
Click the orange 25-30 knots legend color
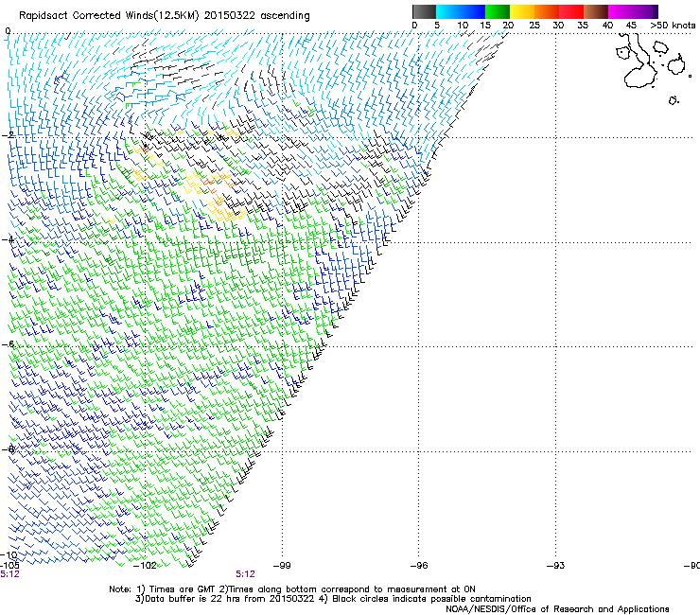pos(547,11)
